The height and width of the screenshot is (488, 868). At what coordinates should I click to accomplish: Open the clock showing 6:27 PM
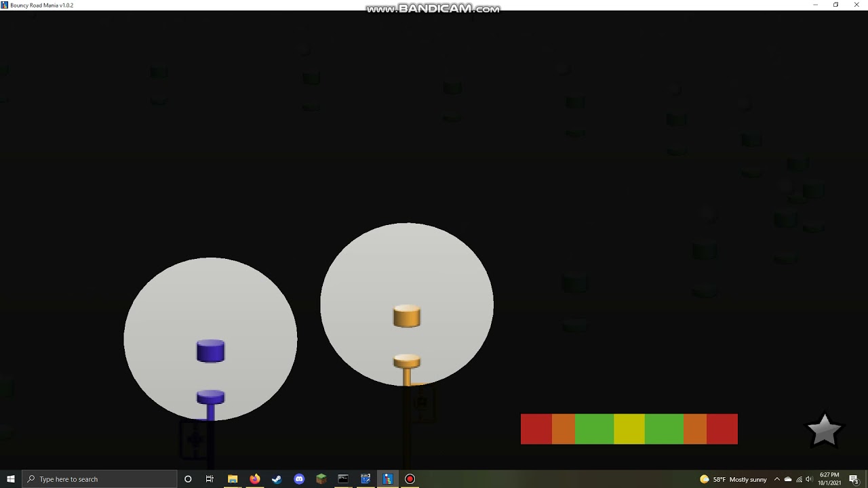829,479
